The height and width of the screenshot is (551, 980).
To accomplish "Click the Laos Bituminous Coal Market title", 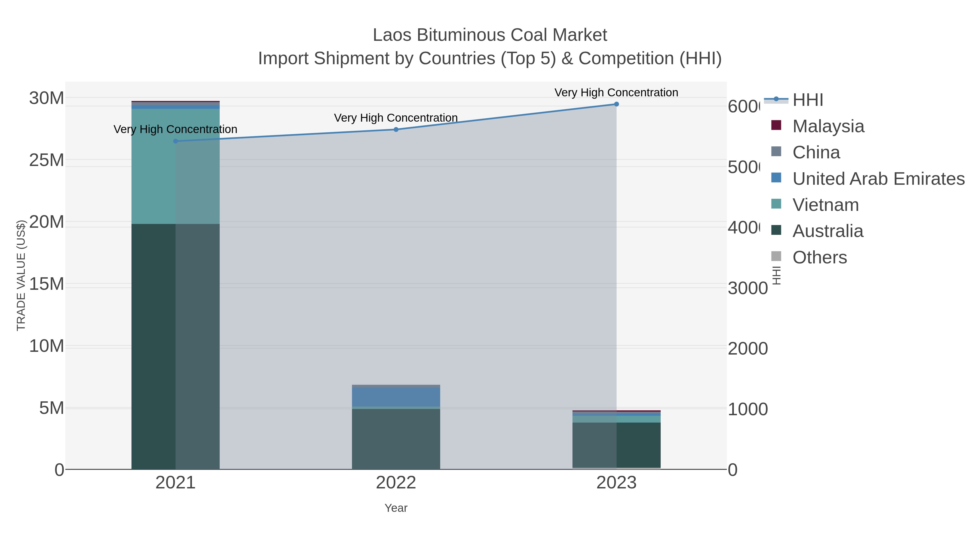I will point(490,35).
